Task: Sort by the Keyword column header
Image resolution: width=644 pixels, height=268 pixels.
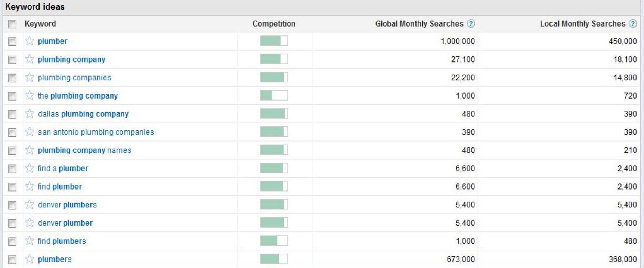Action: tap(40, 24)
